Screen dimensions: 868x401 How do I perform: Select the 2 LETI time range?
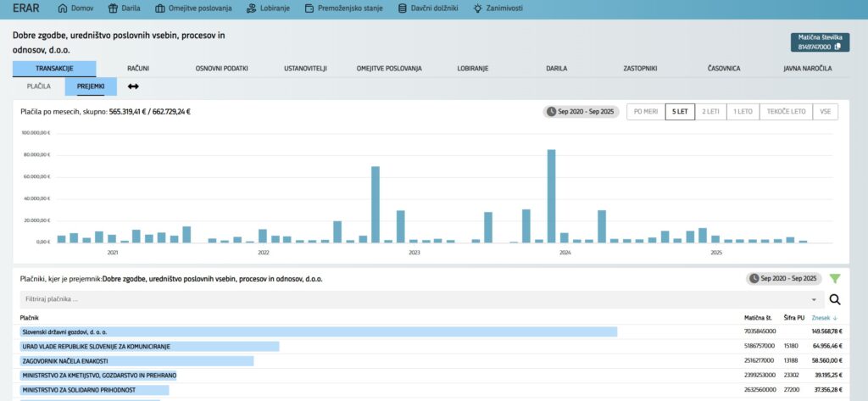[709, 111]
